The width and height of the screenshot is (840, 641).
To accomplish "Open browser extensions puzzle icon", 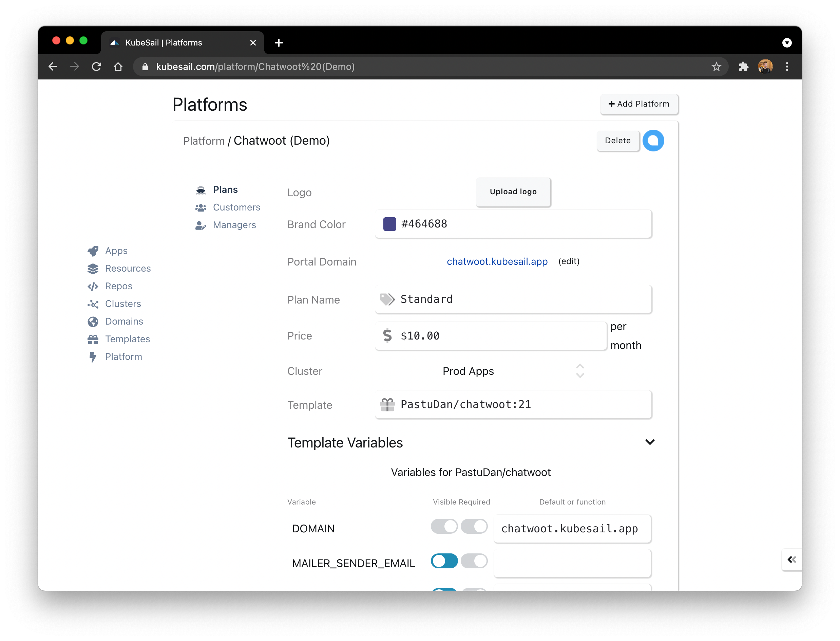I will (743, 67).
